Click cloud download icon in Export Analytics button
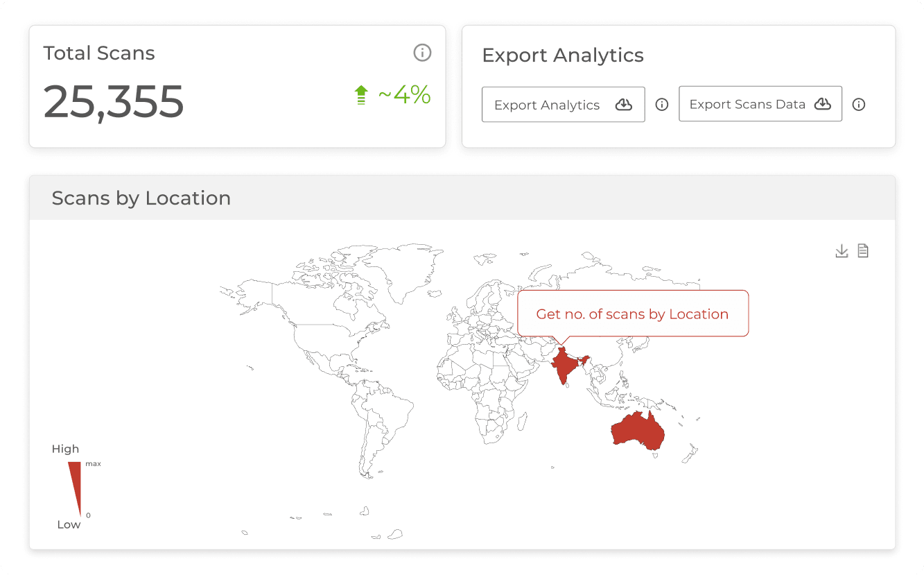 click(624, 105)
